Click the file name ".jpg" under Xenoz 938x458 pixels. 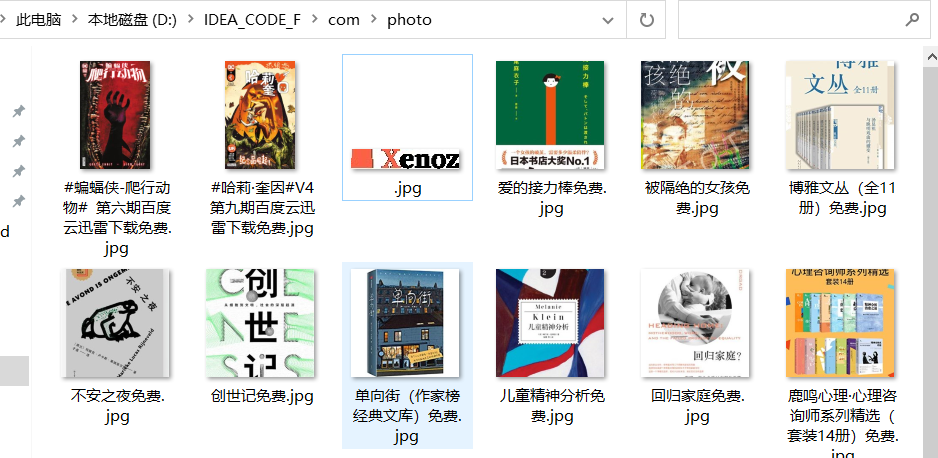[x=407, y=188]
